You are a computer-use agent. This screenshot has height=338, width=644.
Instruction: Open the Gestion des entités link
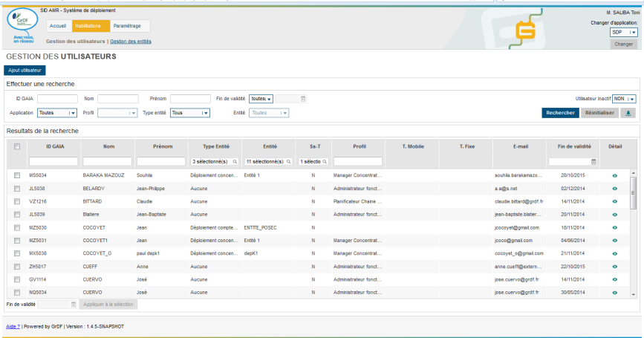coord(131,42)
